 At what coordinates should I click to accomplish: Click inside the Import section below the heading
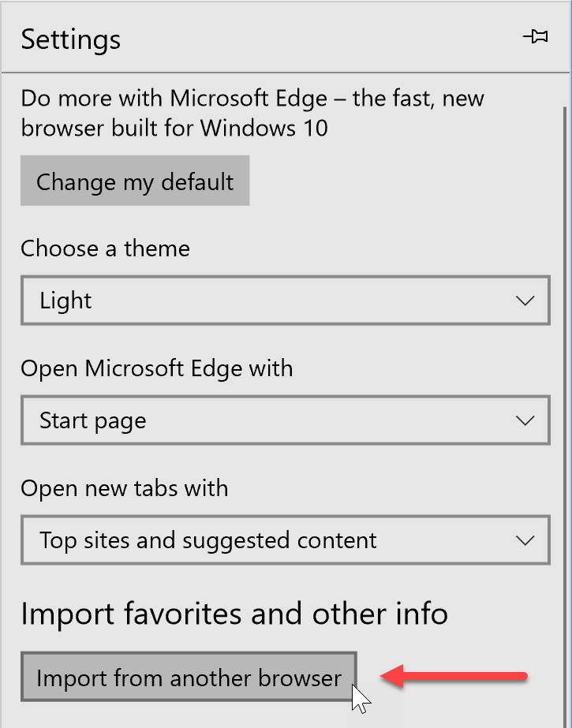(x=188, y=678)
